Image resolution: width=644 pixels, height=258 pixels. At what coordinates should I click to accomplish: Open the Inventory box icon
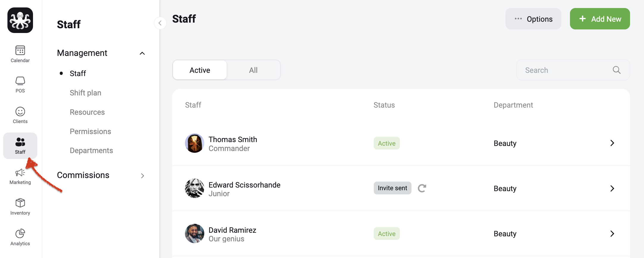[20, 203]
